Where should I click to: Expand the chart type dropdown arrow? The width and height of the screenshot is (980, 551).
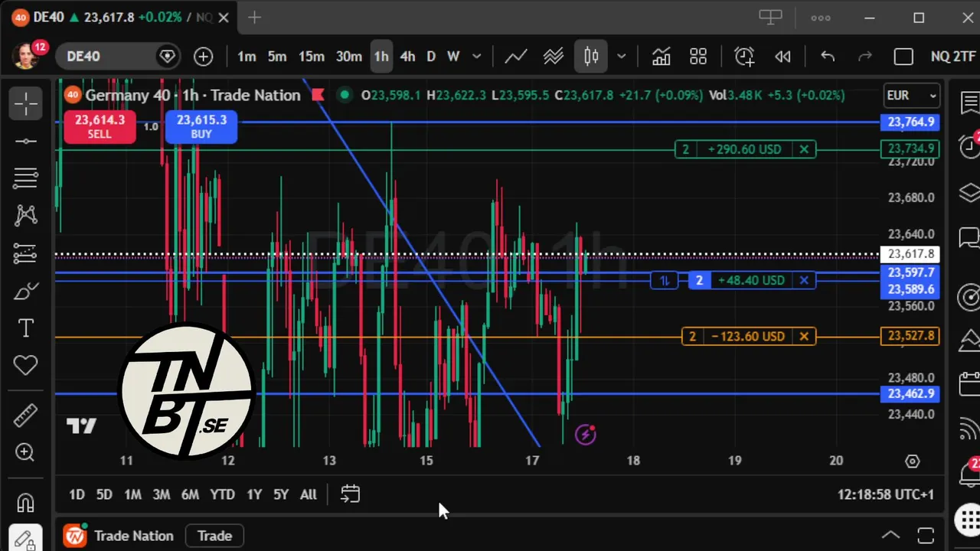(622, 56)
